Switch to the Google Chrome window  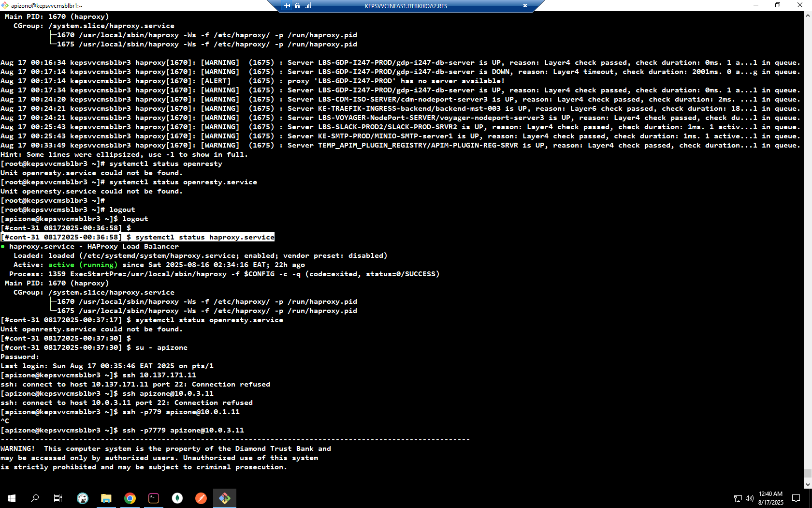(130, 498)
